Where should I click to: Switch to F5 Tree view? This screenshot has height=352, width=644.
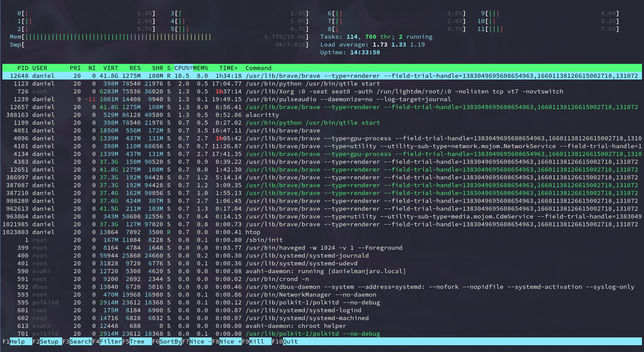click(x=137, y=341)
